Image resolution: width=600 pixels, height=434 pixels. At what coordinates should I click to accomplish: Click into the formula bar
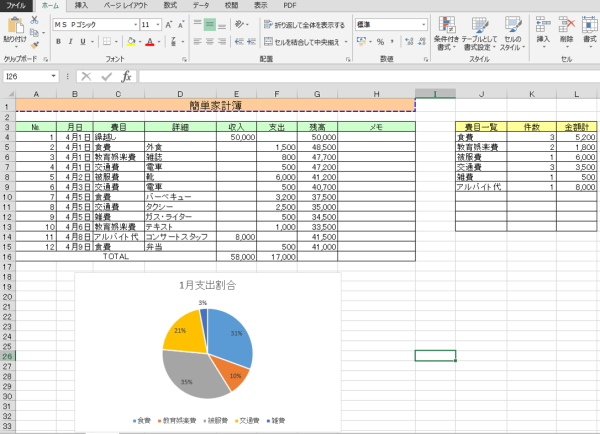coord(369,76)
